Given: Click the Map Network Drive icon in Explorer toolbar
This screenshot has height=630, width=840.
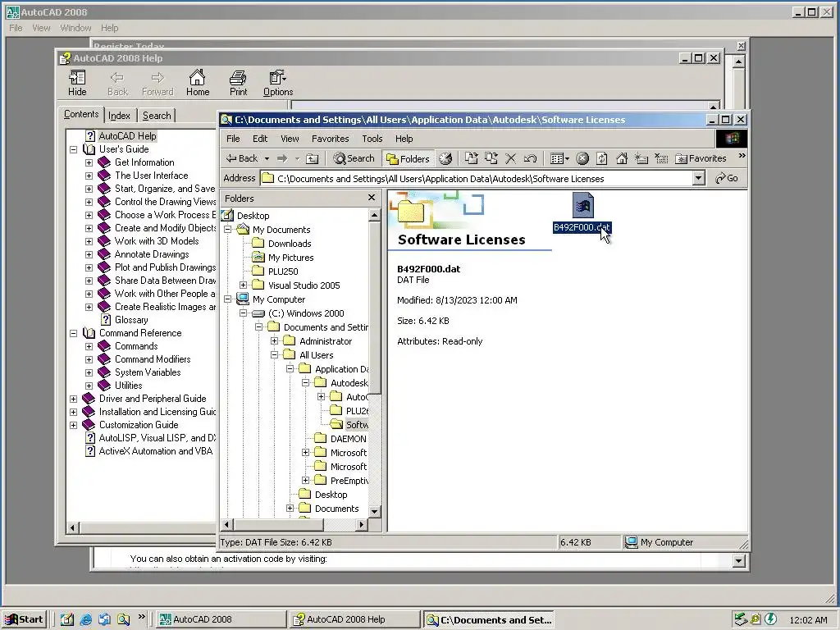Looking at the screenshot, I should pos(641,158).
